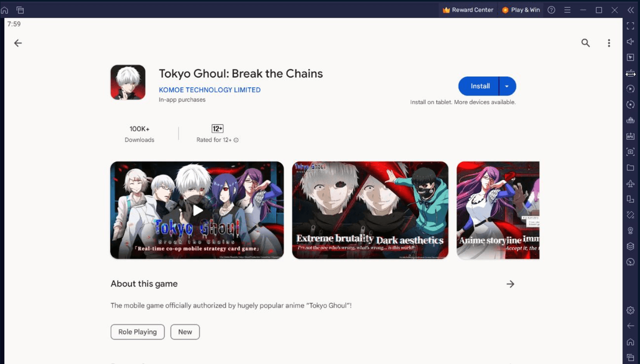Click the Android home icon in sidebar
The image size is (640, 364).
[x=631, y=342]
